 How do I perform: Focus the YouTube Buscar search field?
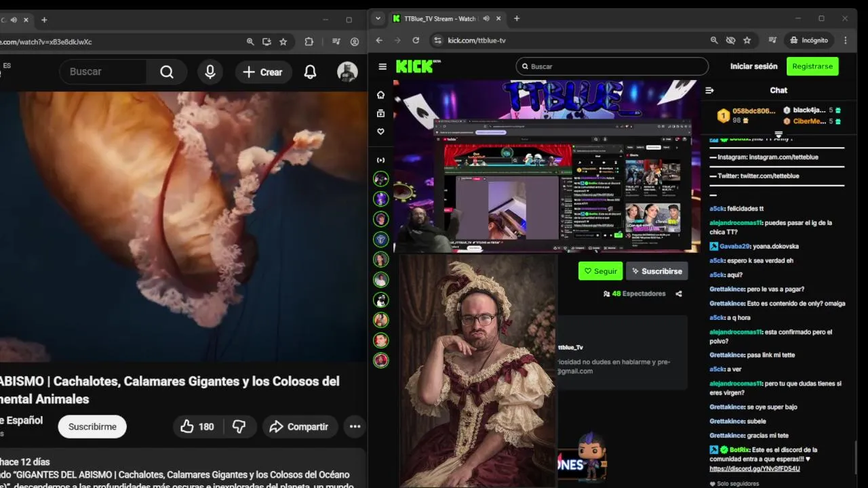(x=103, y=72)
